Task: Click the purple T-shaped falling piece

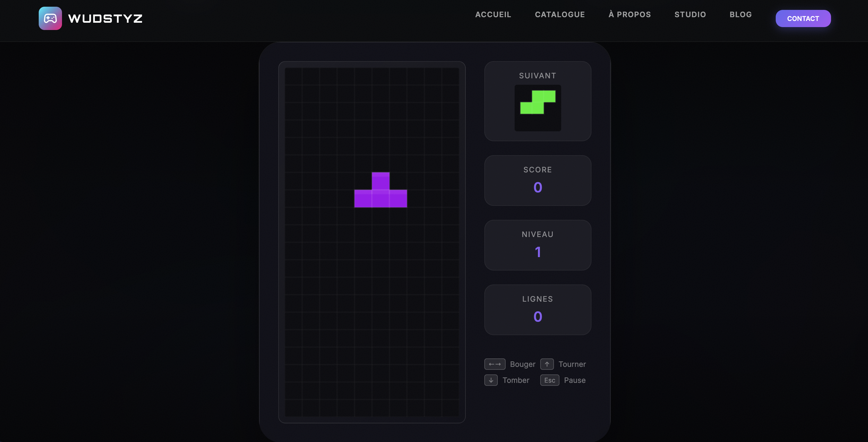Action: coord(380,198)
